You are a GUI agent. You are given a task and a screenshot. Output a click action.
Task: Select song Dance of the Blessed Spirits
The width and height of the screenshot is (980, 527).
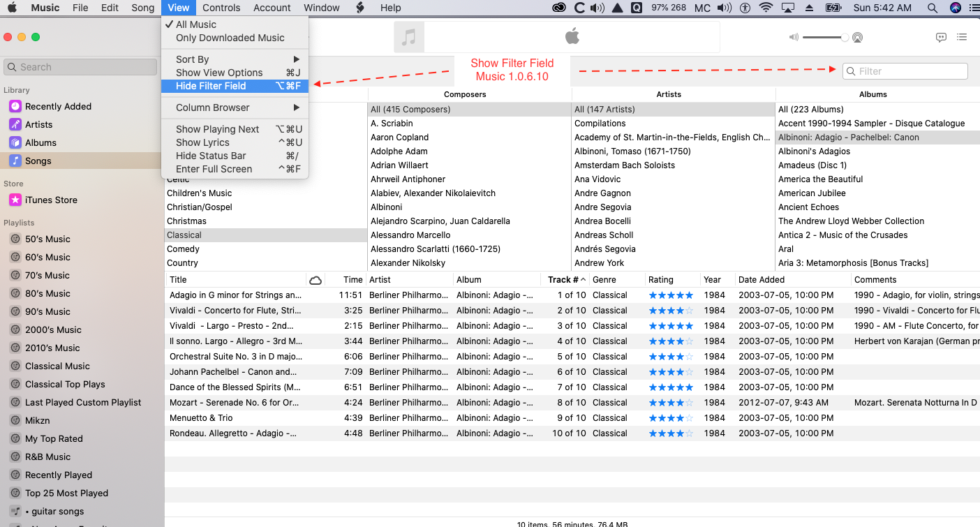pyautogui.click(x=572, y=387)
